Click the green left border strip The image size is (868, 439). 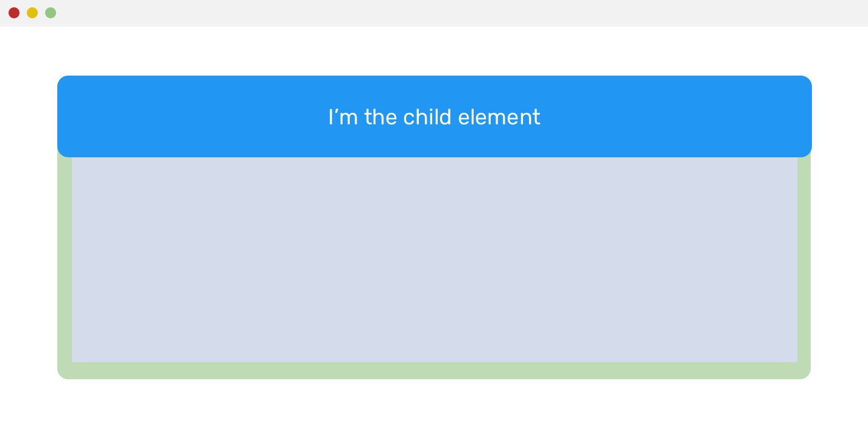[64, 259]
